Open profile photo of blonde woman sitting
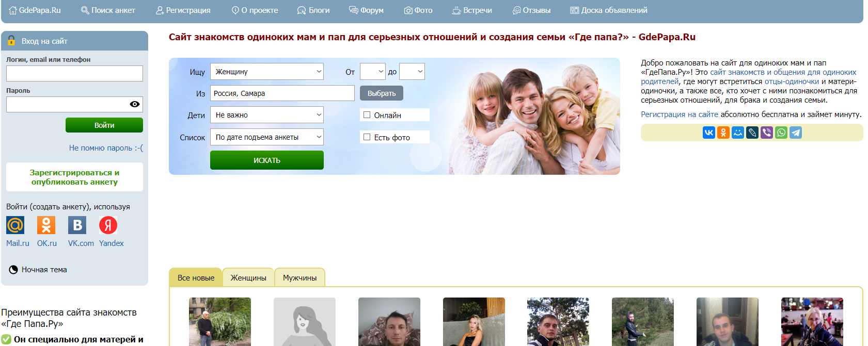The width and height of the screenshot is (868, 346). (474, 322)
